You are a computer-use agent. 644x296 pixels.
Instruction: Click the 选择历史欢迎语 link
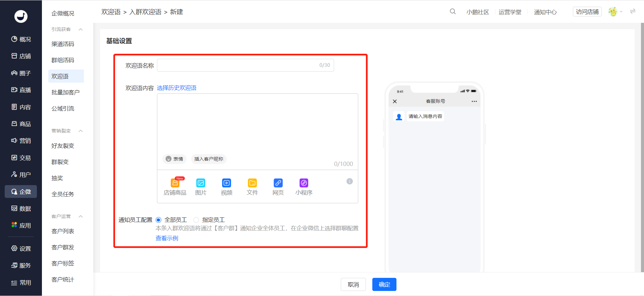177,88
